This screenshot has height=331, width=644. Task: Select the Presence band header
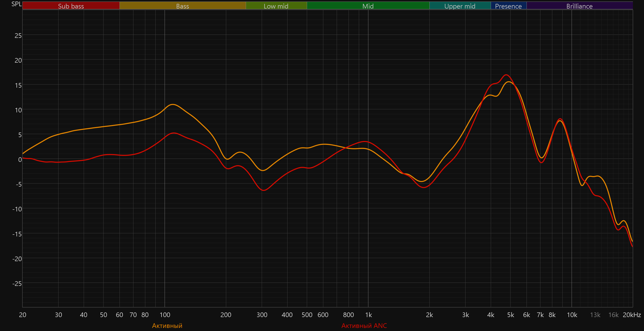tap(509, 6)
